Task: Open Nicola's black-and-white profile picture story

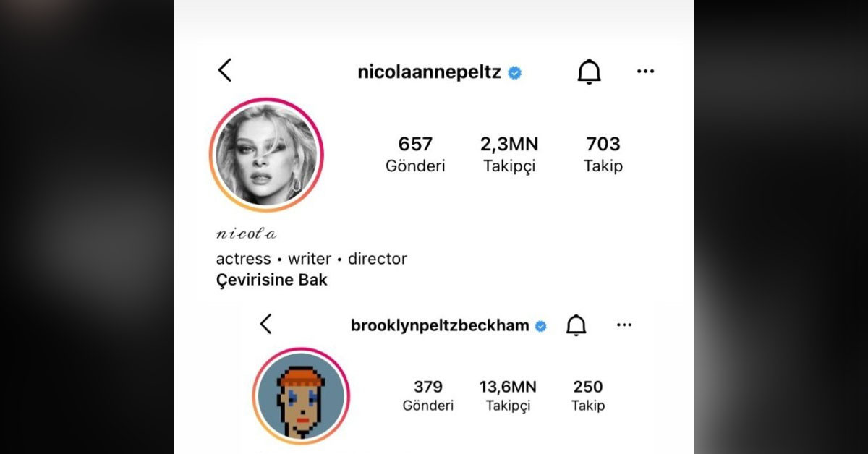Action: [266, 155]
